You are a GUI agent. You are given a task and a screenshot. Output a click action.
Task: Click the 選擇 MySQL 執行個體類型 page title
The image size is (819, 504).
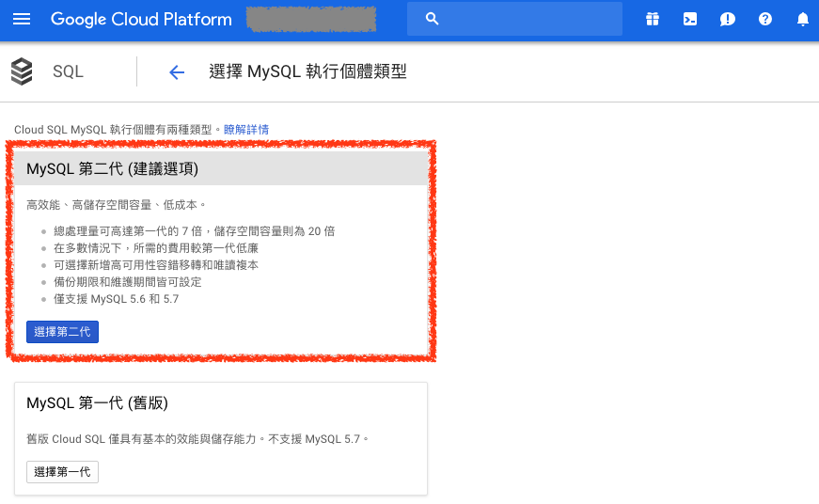point(307,71)
